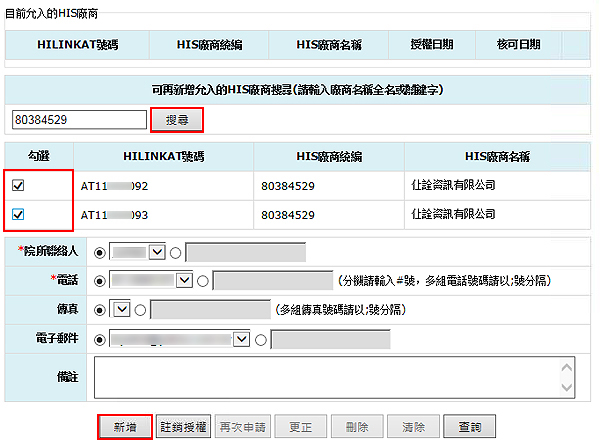This screenshot has width=600, height=447.
Task: Click the 備註 box scroll-down arrow
Action: coord(568,388)
